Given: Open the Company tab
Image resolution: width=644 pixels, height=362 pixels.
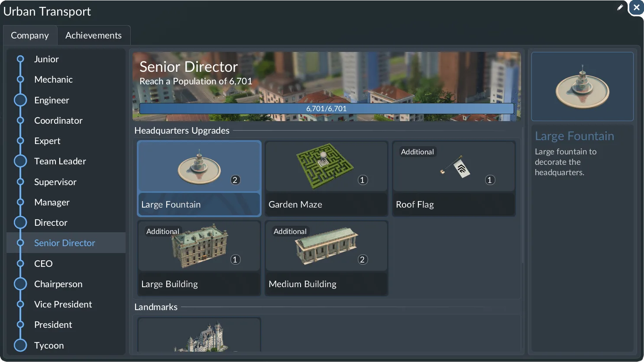Looking at the screenshot, I should (30, 35).
